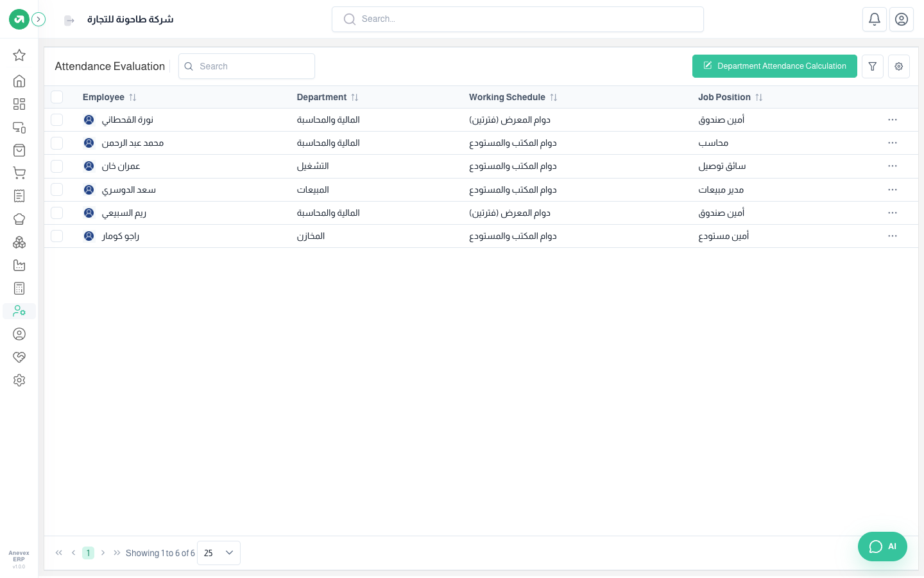Tick the سعد الدوسري row checkbox
The width and height of the screenshot is (924, 578).
(57, 189)
